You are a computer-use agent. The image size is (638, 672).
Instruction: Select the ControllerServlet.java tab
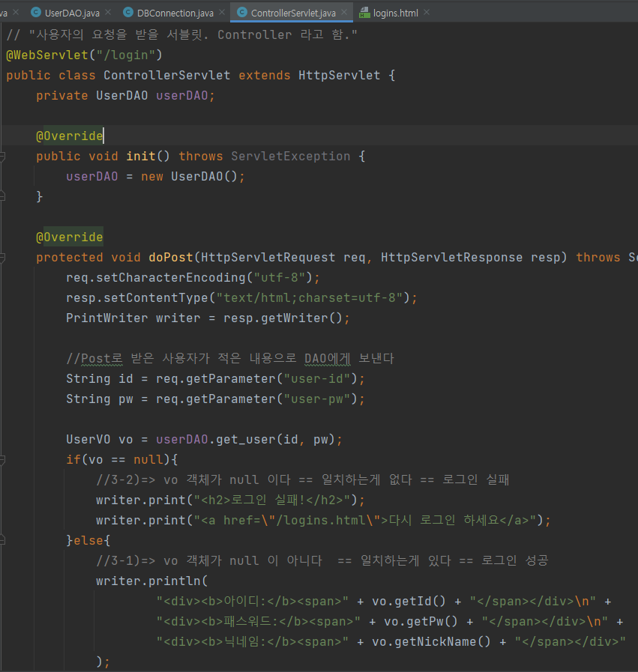(293, 13)
